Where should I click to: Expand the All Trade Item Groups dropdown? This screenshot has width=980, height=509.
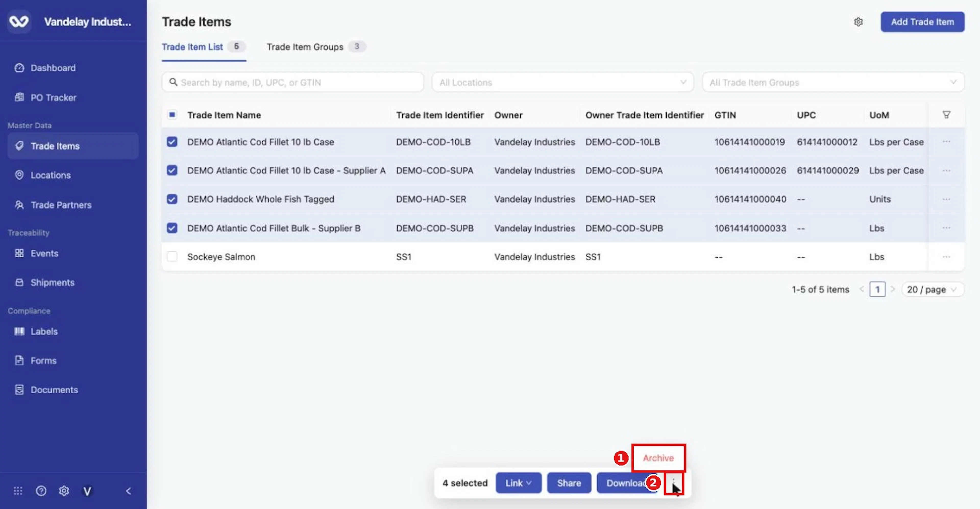coord(833,82)
